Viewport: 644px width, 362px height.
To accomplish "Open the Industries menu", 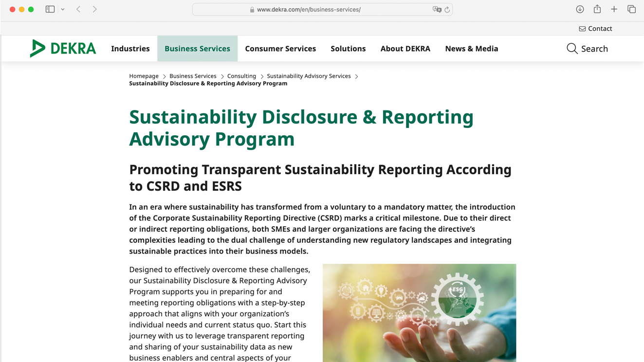I will click(x=130, y=49).
